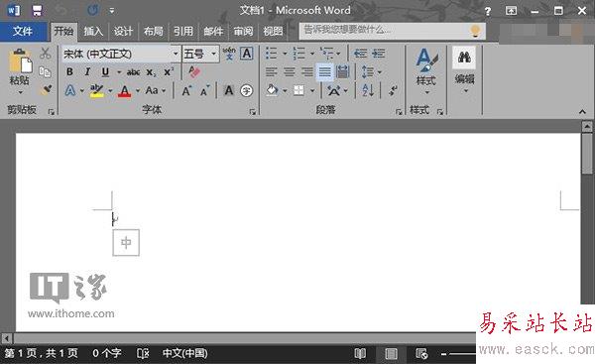Switch to the 插入 Insert tab
This screenshot has height=364, width=595.
coord(93,31)
